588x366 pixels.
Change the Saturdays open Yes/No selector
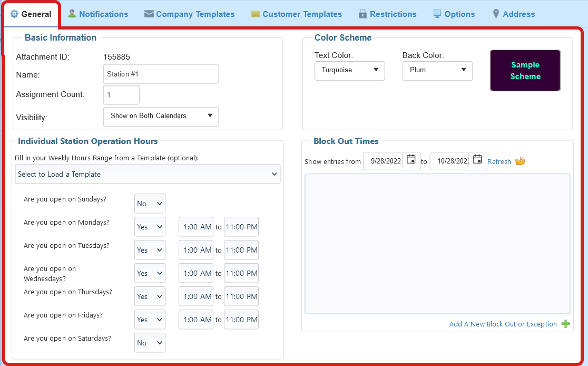point(150,343)
